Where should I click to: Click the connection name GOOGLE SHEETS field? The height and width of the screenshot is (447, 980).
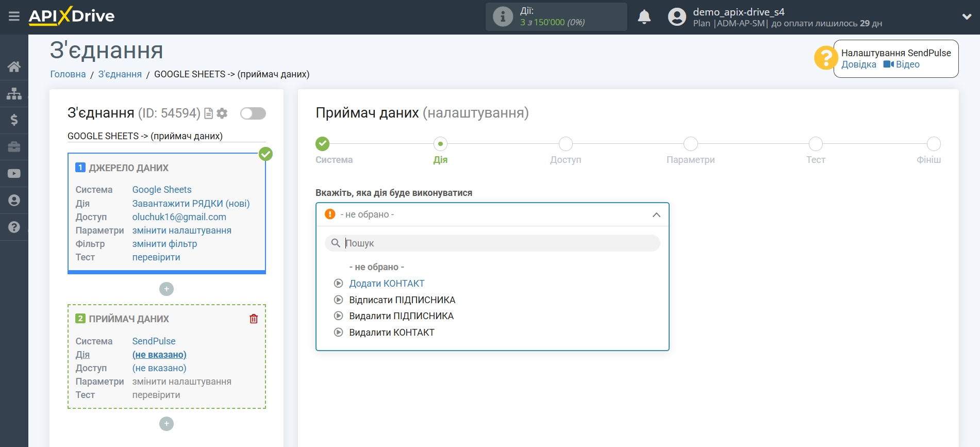167,136
